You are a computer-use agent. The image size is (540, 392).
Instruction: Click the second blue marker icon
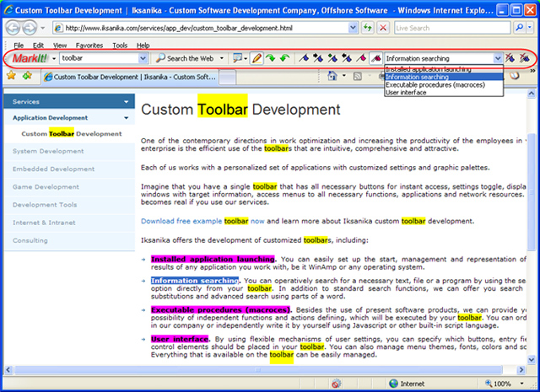318,58
